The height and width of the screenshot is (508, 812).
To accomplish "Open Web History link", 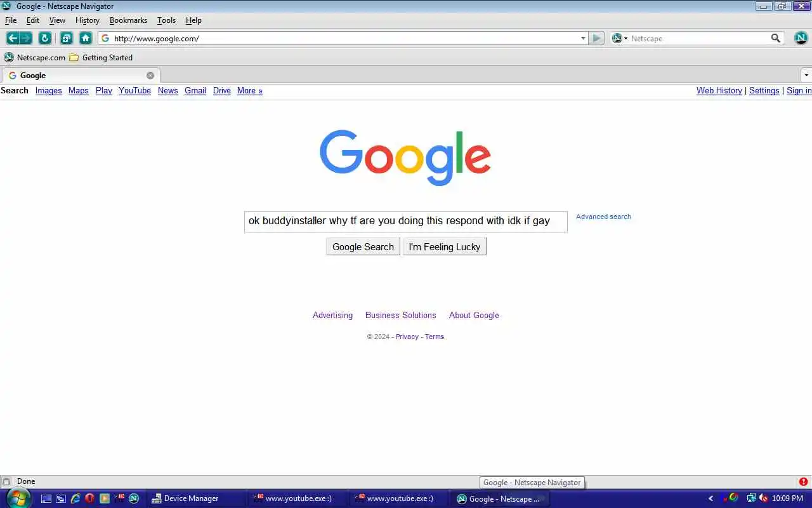I will tap(719, 91).
